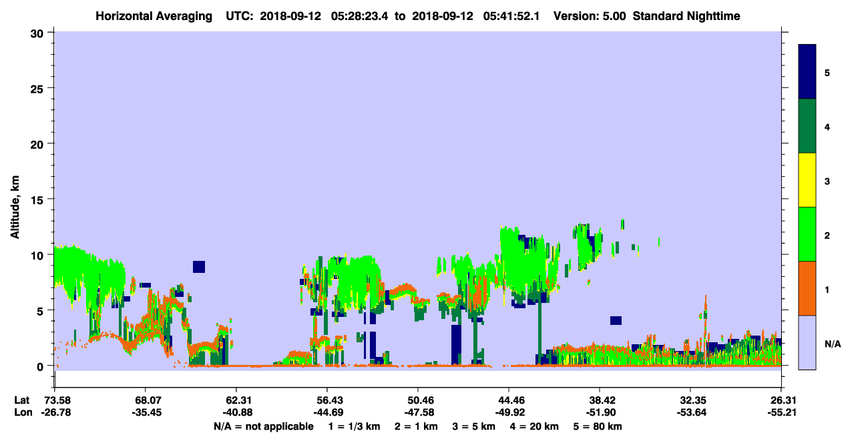Click legend text '1 = 1/3 km'
This screenshot has height=445, width=868.
[x=354, y=426]
